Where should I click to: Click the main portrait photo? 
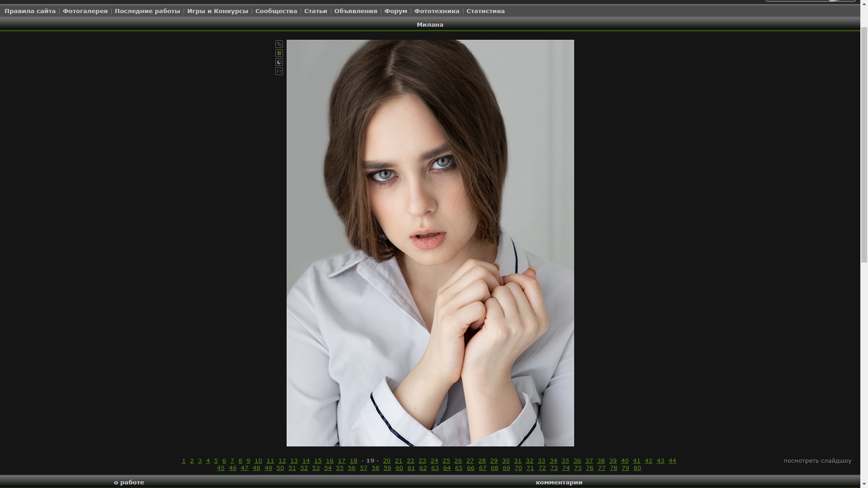click(x=430, y=243)
